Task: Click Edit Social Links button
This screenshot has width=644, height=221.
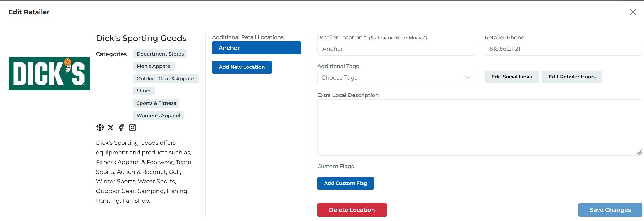Action: pyautogui.click(x=512, y=77)
